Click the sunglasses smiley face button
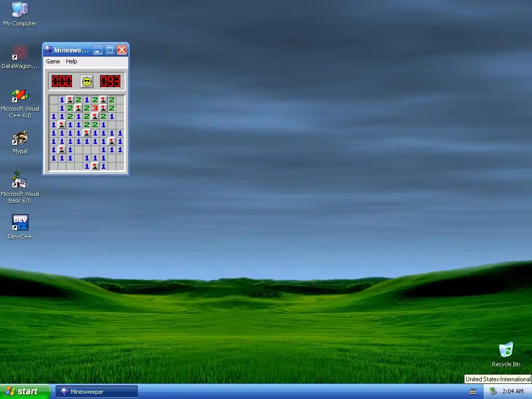Image resolution: width=532 pixels, height=399 pixels. [87, 82]
